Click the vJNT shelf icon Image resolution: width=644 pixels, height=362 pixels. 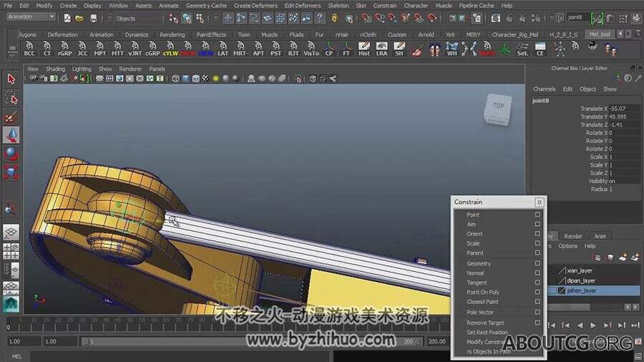pyautogui.click(x=135, y=49)
